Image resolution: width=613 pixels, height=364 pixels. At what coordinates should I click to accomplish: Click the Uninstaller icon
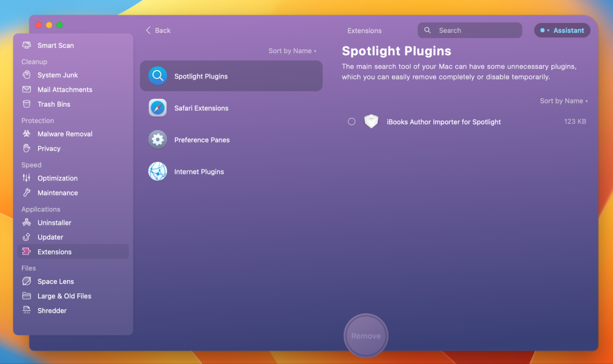27,222
